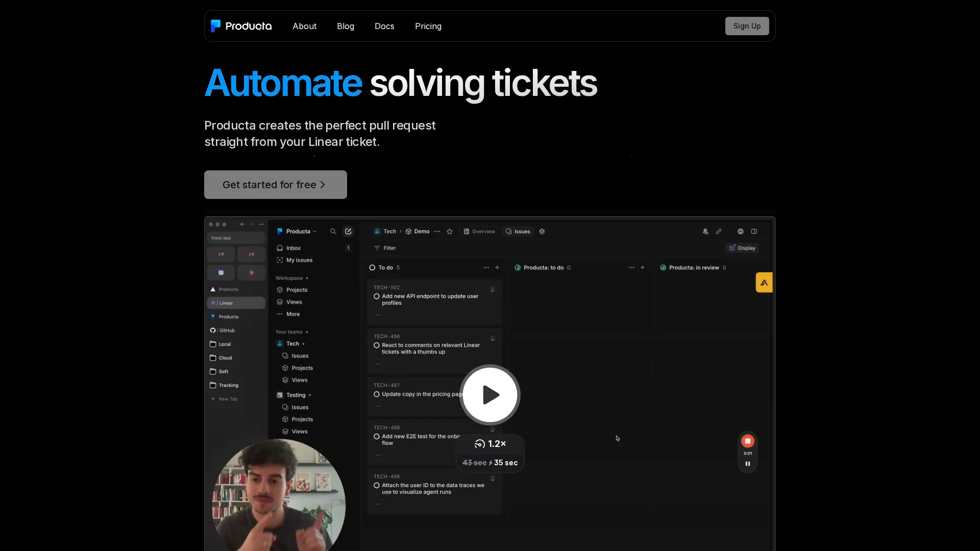The width and height of the screenshot is (980, 551).
Task: Open the more options menu next to Demo
Action: [437, 232]
